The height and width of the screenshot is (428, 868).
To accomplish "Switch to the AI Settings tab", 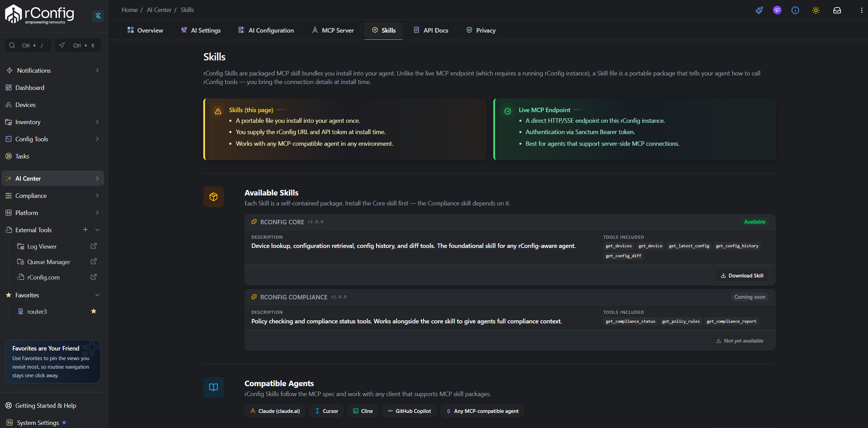I will 201,30.
